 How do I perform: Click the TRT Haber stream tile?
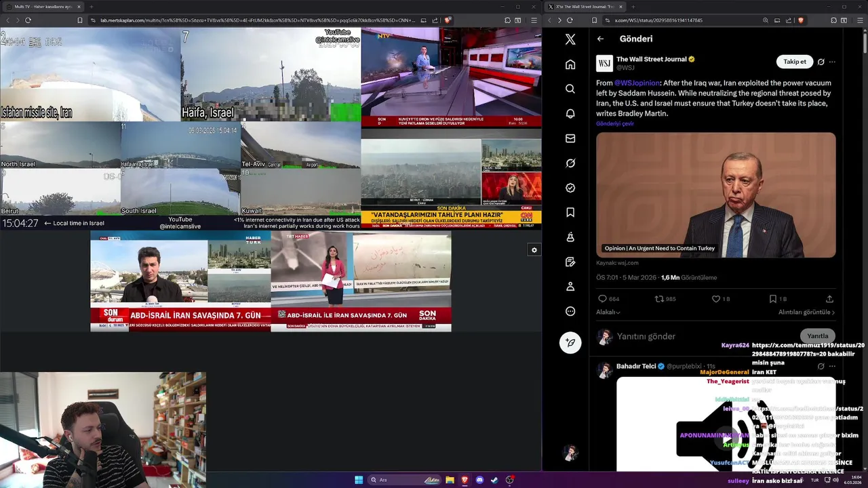[x=361, y=281]
